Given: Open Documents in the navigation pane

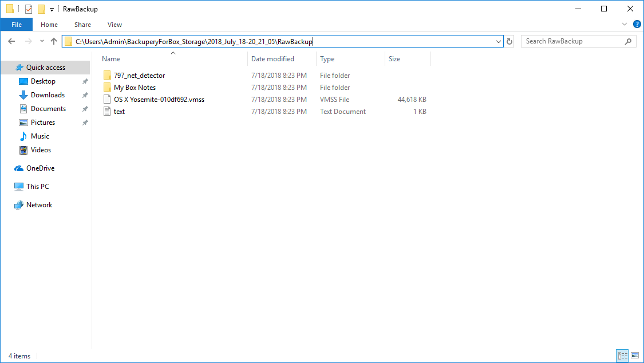Looking at the screenshot, I should (x=48, y=109).
